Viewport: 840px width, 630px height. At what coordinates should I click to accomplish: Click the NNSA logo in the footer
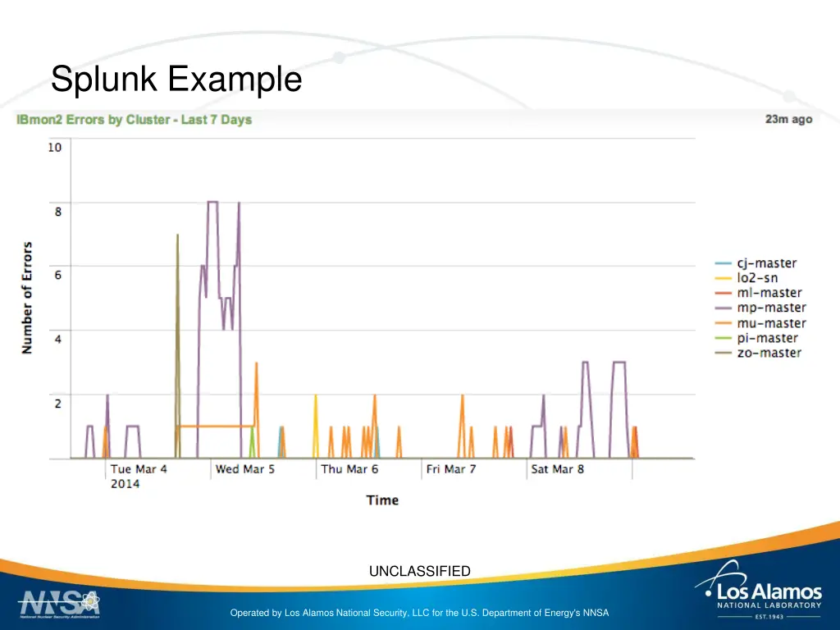point(59,605)
